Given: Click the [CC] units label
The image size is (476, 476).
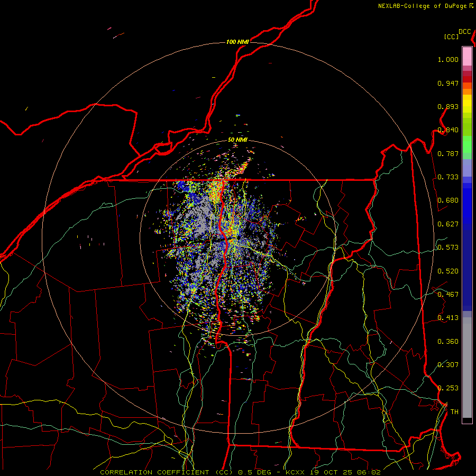Looking at the screenshot, I should tap(451, 36).
